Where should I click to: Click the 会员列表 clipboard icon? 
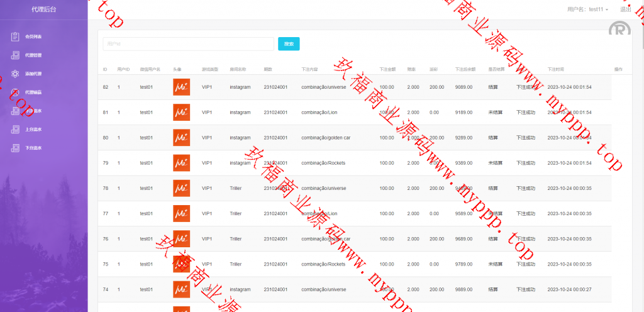pos(15,36)
